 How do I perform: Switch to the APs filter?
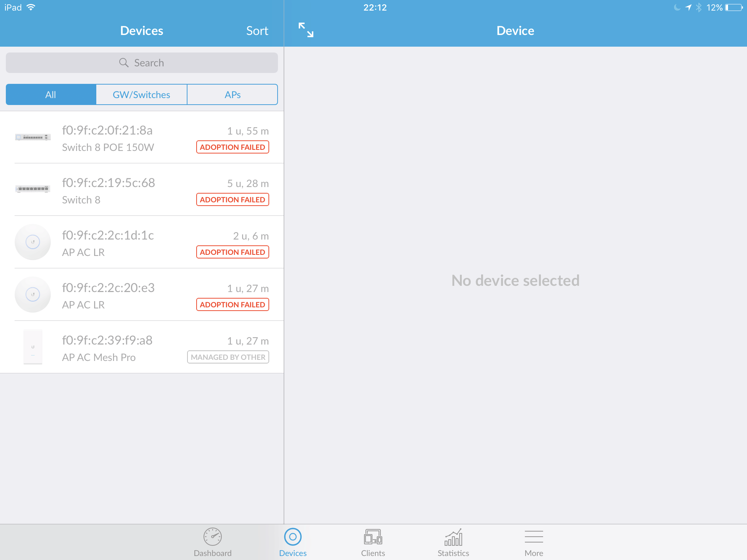(232, 95)
